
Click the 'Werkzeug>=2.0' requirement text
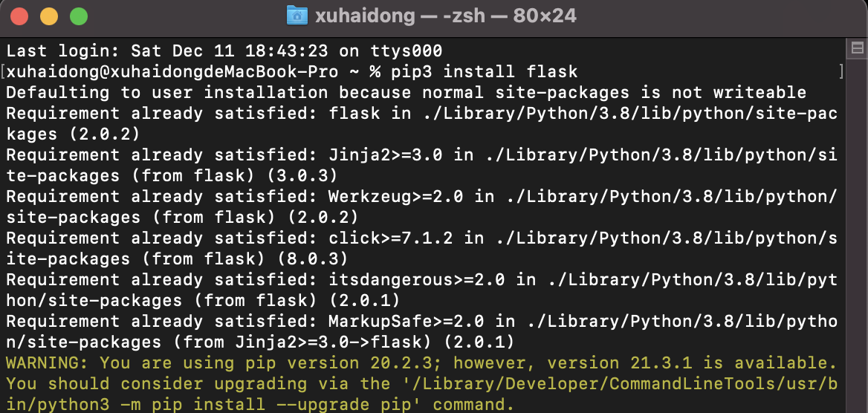point(395,197)
